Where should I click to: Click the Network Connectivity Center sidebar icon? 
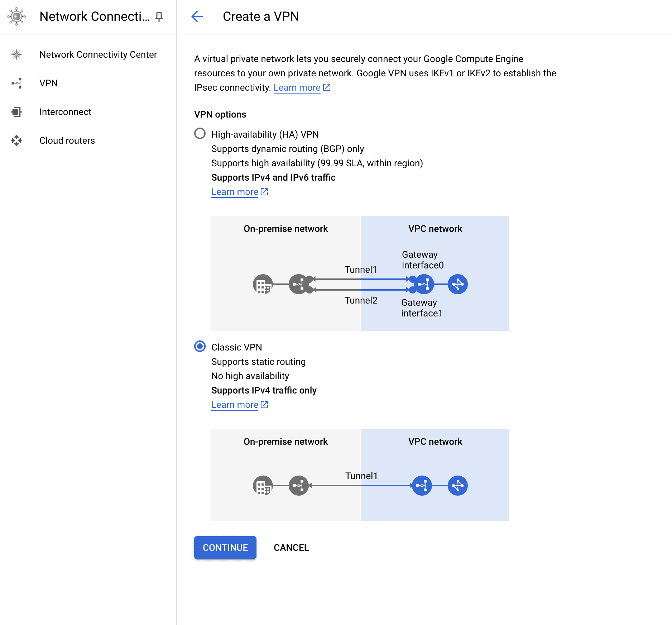click(16, 54)
